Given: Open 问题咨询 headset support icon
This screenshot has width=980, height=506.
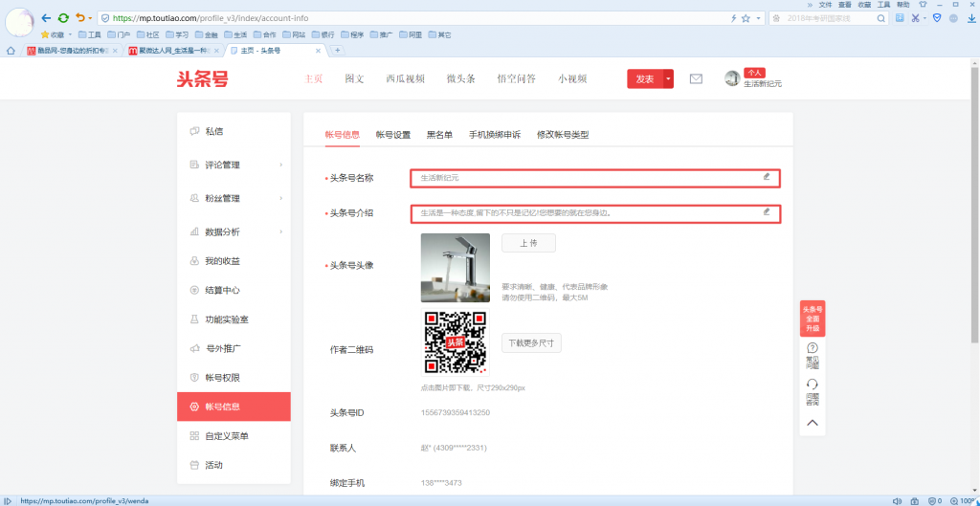Looking at the screenshot, I should coord(812,385).
